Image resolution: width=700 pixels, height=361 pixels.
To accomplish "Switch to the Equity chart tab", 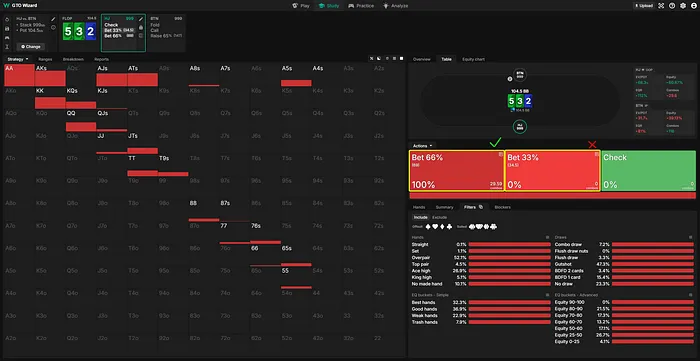I will [x=473, y=59].
